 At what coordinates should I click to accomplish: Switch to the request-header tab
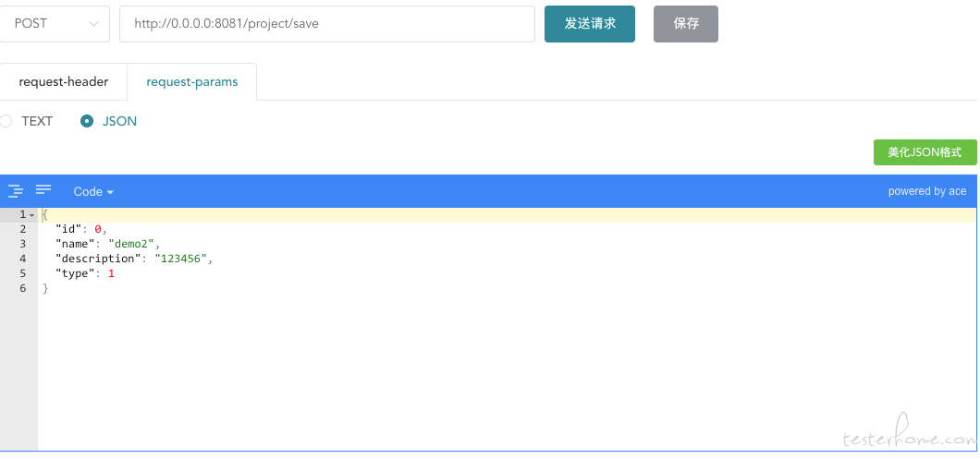(x=63, y=82)
